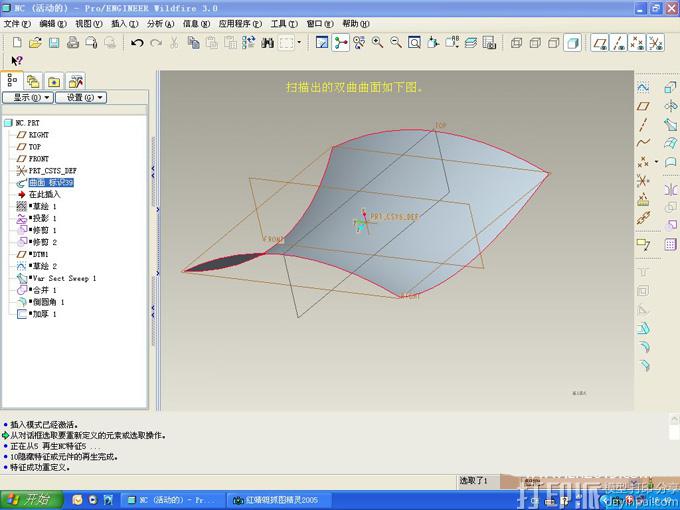The height and width of the screenshot is (510, 680).
Task: Print using the printer icon
Action: click(72, 42)
